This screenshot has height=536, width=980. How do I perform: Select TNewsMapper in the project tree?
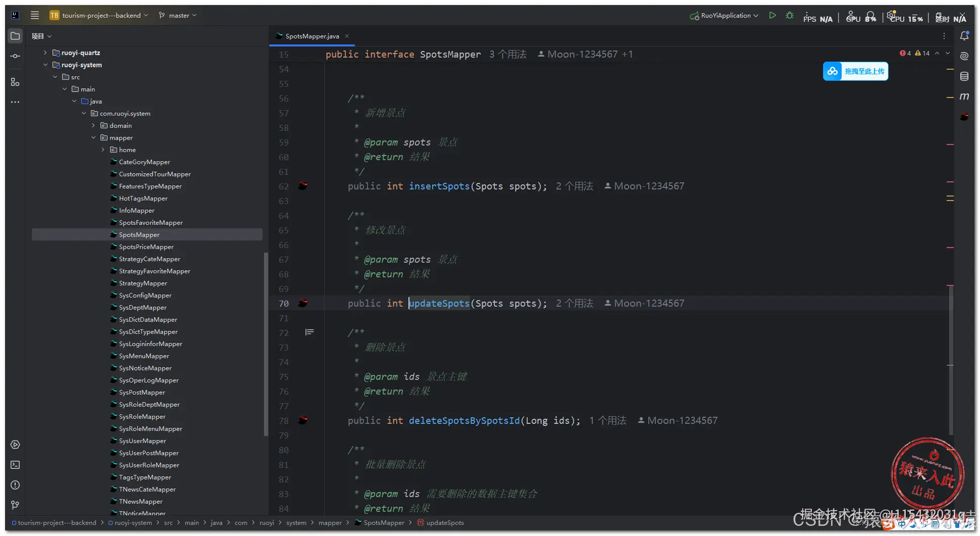[x=140, y=501]
